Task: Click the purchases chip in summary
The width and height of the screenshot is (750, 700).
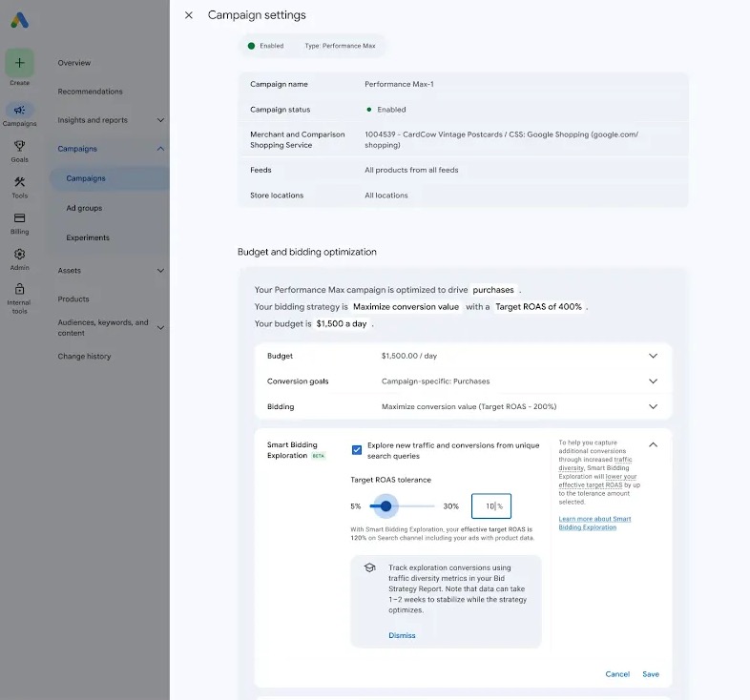Action: point(493,290)
